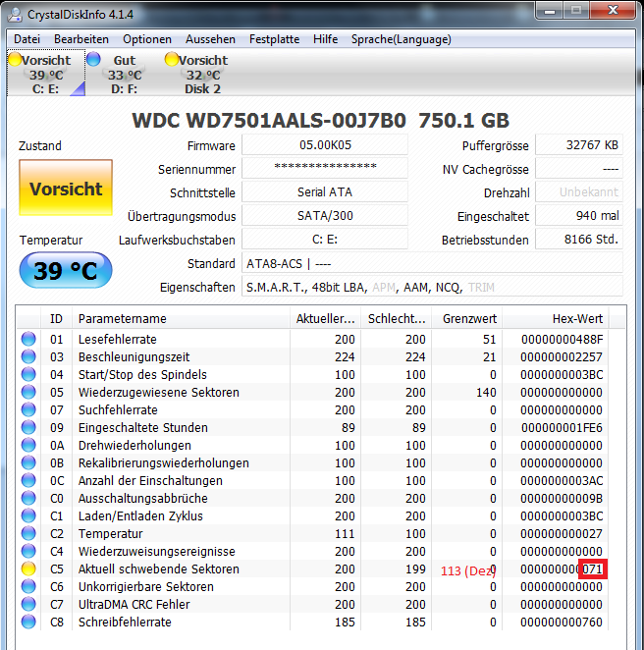This screenshot has width=644, height=650.
Task: Select the C: E: disk tab
Action: pyautogui.click(x=46, y=74)
